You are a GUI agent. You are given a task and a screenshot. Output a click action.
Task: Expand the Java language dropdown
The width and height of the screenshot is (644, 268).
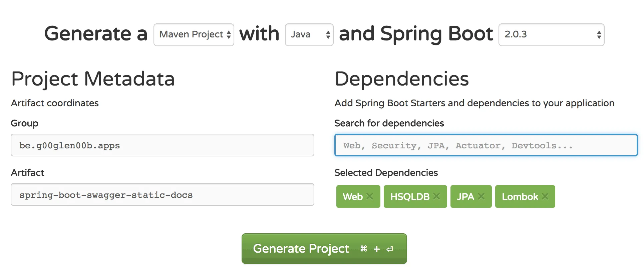tap(309, 35)
